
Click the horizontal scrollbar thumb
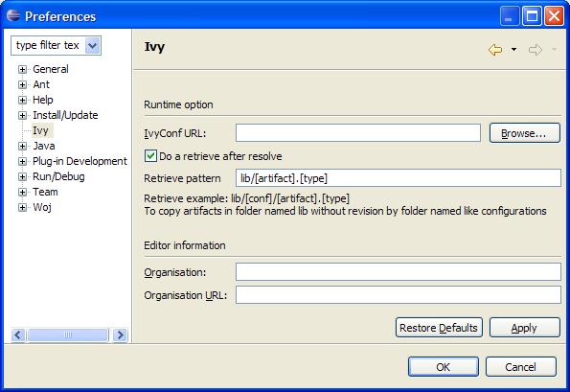pos(68,334)
